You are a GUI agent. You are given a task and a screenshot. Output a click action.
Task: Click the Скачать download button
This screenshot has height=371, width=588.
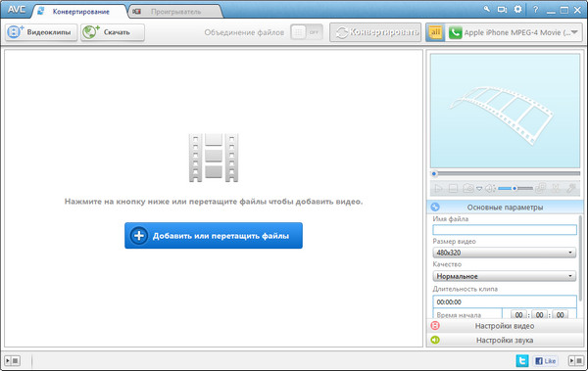click(x=113, y=32)
